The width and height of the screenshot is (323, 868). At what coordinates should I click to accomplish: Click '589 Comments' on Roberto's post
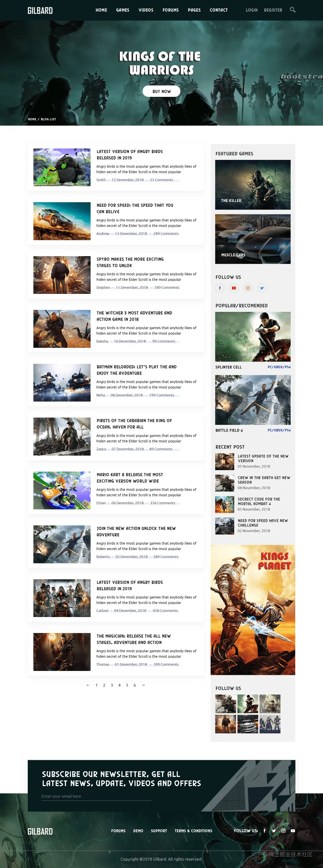[x=166, y=557]
